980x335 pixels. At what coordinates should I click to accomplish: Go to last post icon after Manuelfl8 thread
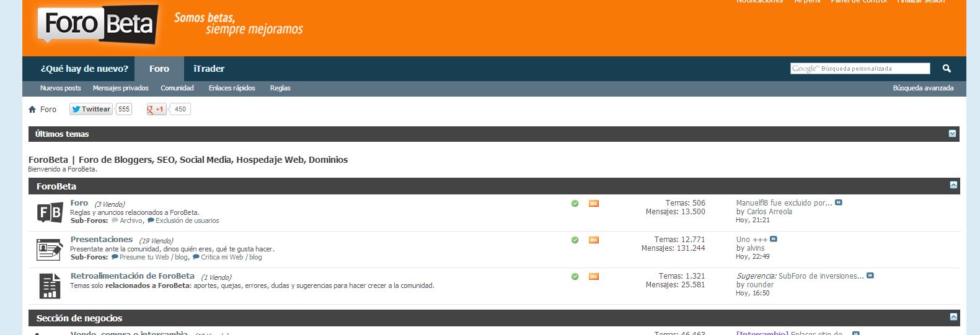[x=839, y=202]
